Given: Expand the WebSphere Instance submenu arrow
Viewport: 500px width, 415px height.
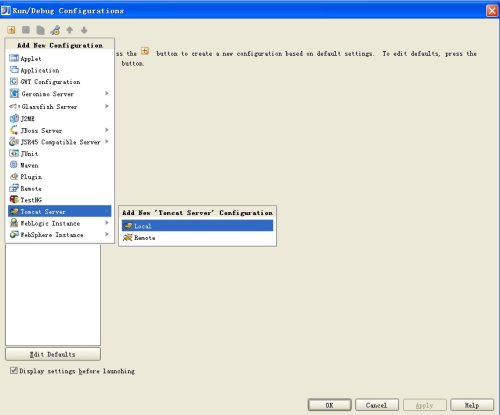Looking at the screenshot, I should pos(107,234).
